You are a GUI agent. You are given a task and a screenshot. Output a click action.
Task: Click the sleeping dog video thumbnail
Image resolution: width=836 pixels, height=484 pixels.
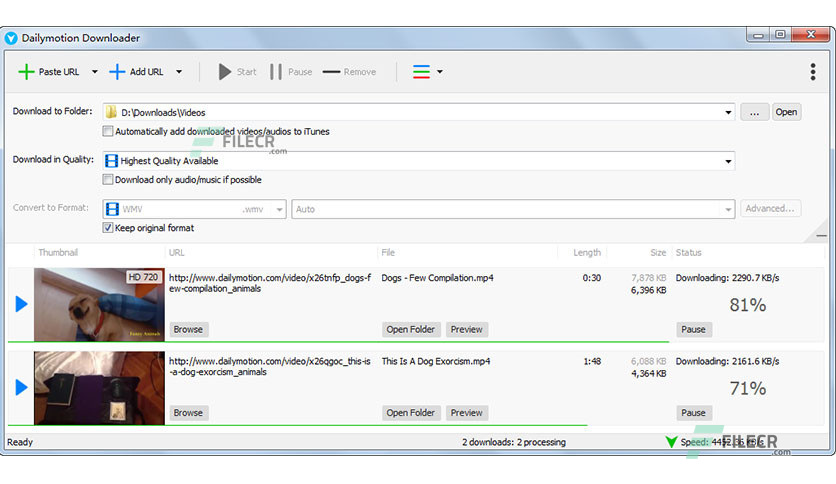[x=99, y=304]
